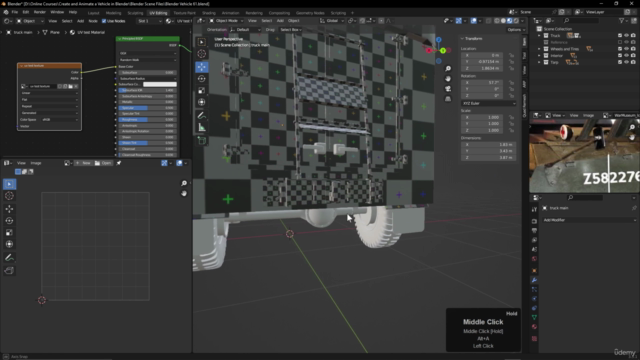
Task: Click the Subsurface Color white swatch
Action: click(160, 84)
